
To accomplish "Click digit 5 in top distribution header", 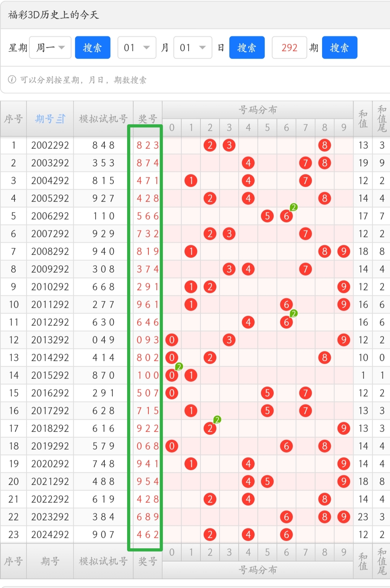I will pyautogui.click(x=267, y=127).
